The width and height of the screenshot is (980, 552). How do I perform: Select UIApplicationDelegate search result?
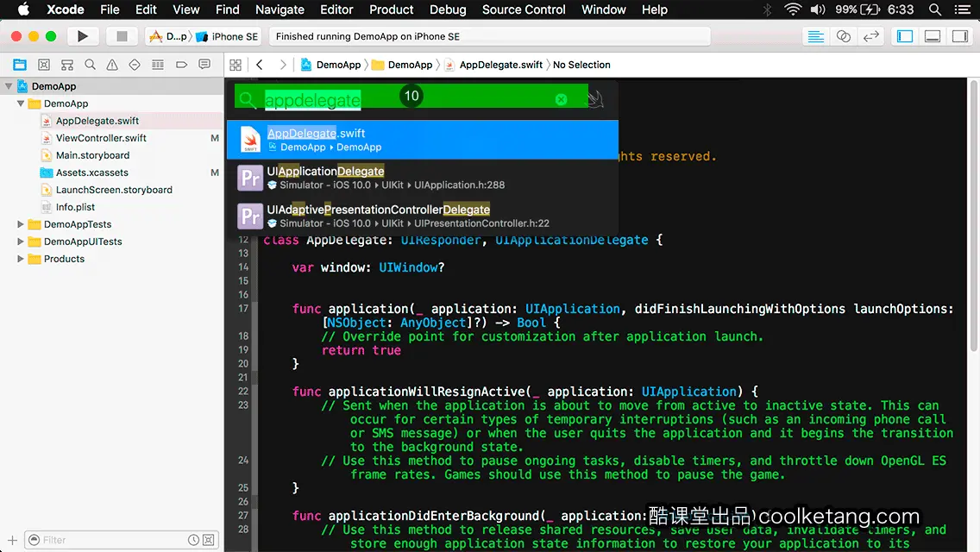click(x=423, y=178)
